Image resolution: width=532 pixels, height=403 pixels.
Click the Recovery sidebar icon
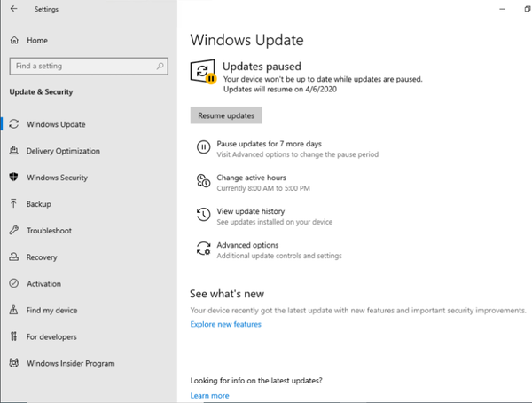coord(14,257)
